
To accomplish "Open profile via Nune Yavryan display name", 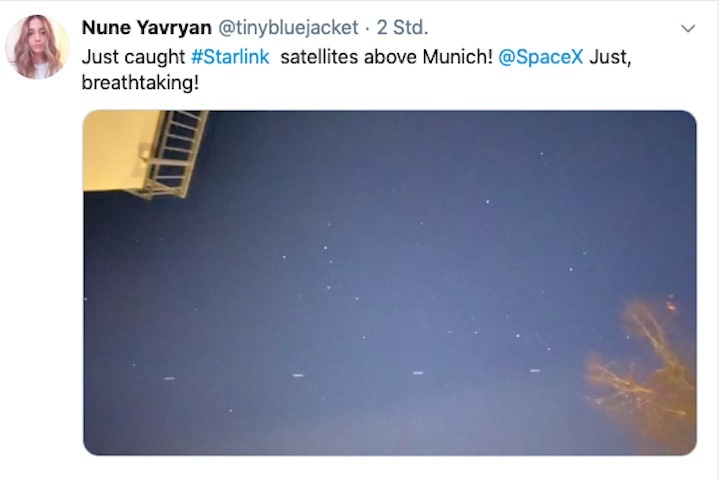I will tap(146, 28).
